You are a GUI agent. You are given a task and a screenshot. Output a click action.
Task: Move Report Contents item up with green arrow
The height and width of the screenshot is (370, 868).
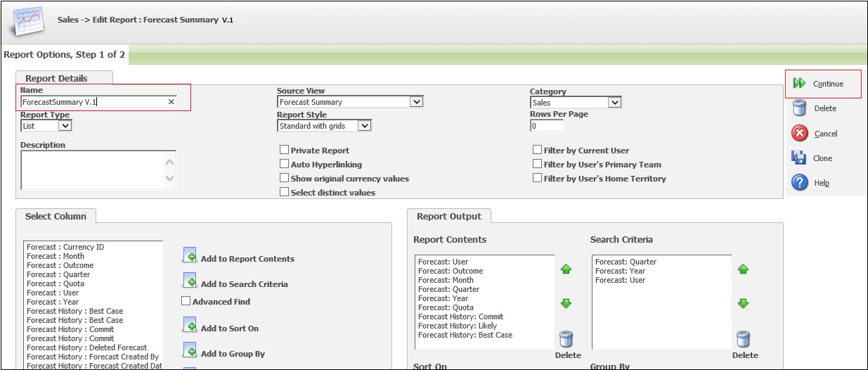coord(566,269)
